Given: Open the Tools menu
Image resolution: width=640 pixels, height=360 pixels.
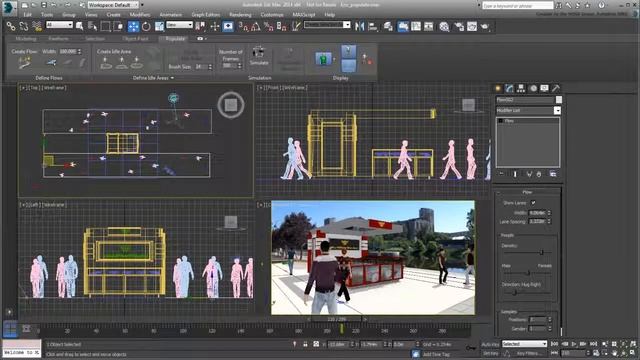Looking at the screenshot, I should point(47,15).
